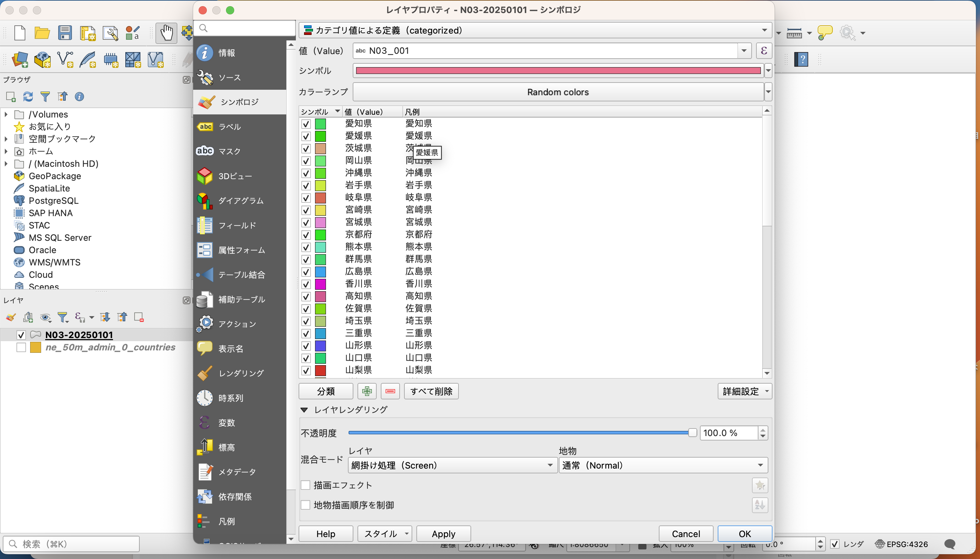Image resolution: width=980 pixels, height=559 pixels.
Task: Switch to the ラベル tab in sidebar
Action: [x=229, y=127]
